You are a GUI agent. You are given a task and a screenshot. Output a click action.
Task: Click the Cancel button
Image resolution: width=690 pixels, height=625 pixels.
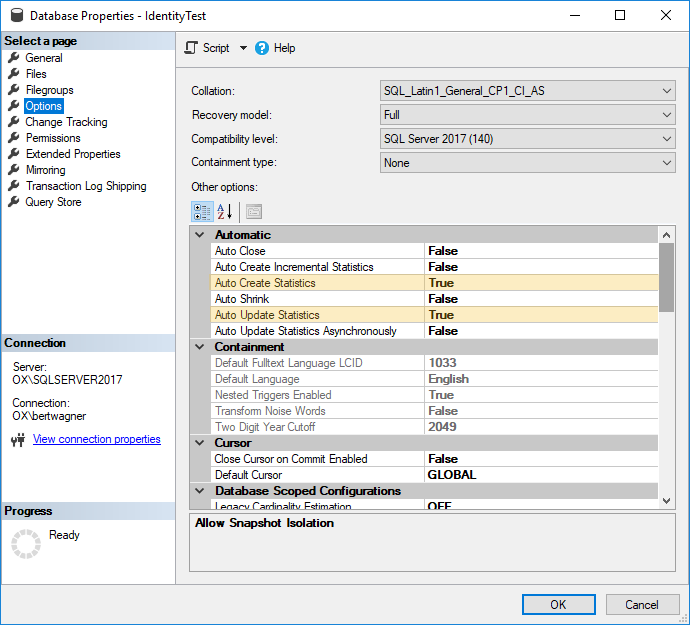click(642, 604)
